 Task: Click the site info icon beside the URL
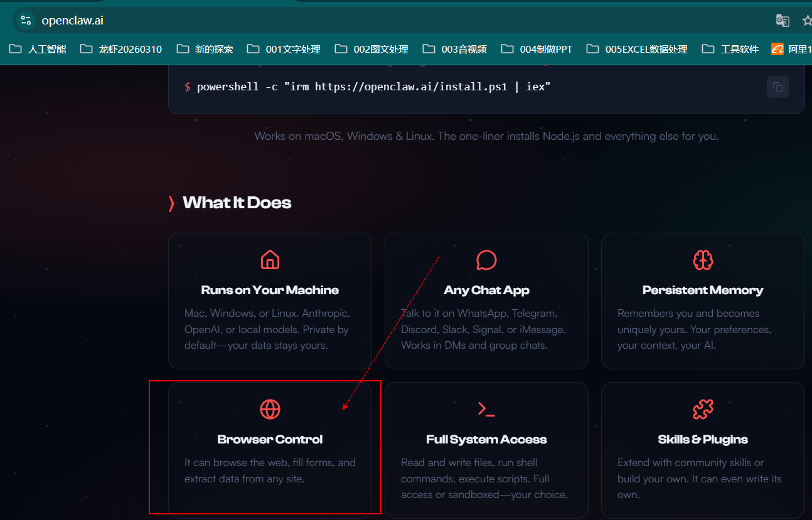[x=26, y=21]
